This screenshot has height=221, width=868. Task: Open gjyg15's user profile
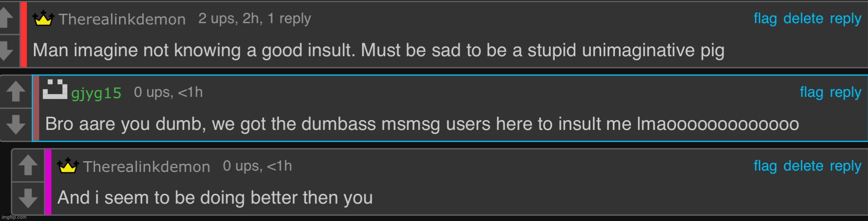point(96,93)
